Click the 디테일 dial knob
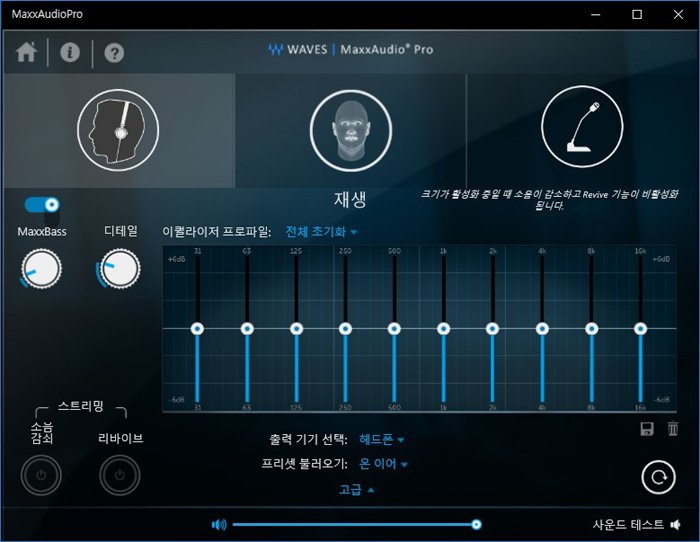This screenshot has height=542, width=700. [120, 269]
